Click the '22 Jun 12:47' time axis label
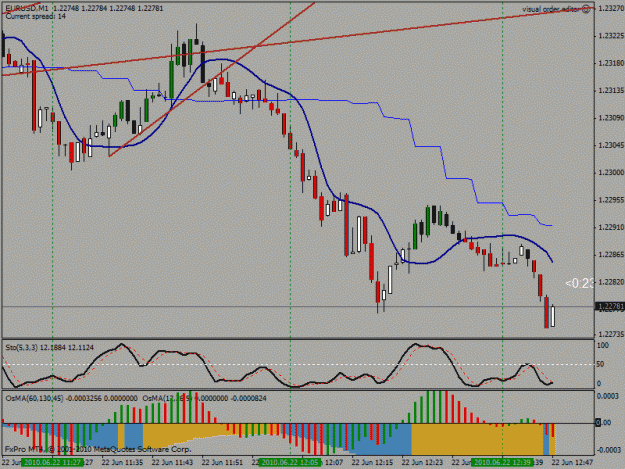 [572, 462]
